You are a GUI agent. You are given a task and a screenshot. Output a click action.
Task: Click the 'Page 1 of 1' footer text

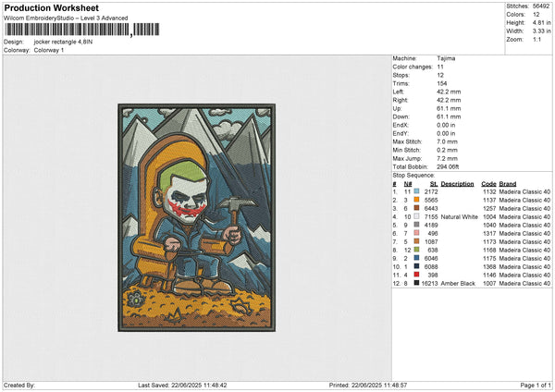click(536, 385)
